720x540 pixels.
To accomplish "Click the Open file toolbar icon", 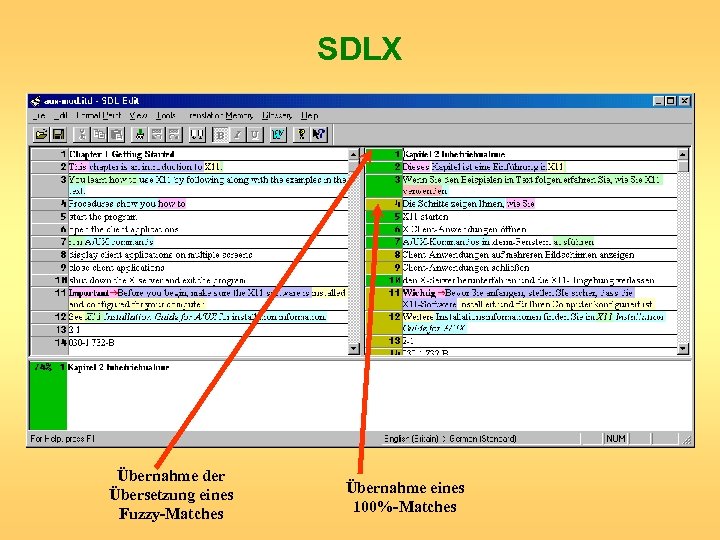I will tap(41, 134).
